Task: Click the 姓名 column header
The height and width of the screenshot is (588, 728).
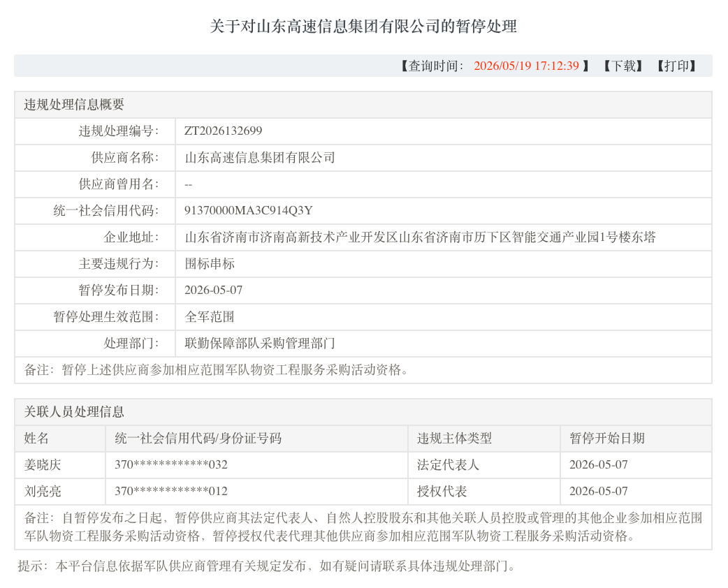Action: pos(36,438)
